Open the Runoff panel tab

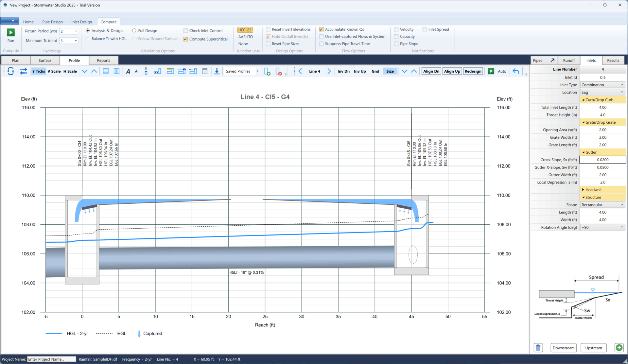coord(569,61)
